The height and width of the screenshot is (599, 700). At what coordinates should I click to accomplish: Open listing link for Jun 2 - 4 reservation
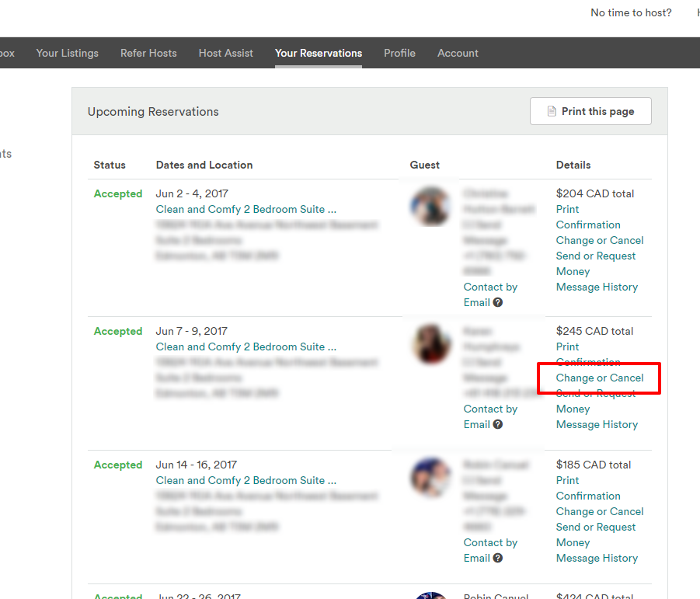point(246,209)
